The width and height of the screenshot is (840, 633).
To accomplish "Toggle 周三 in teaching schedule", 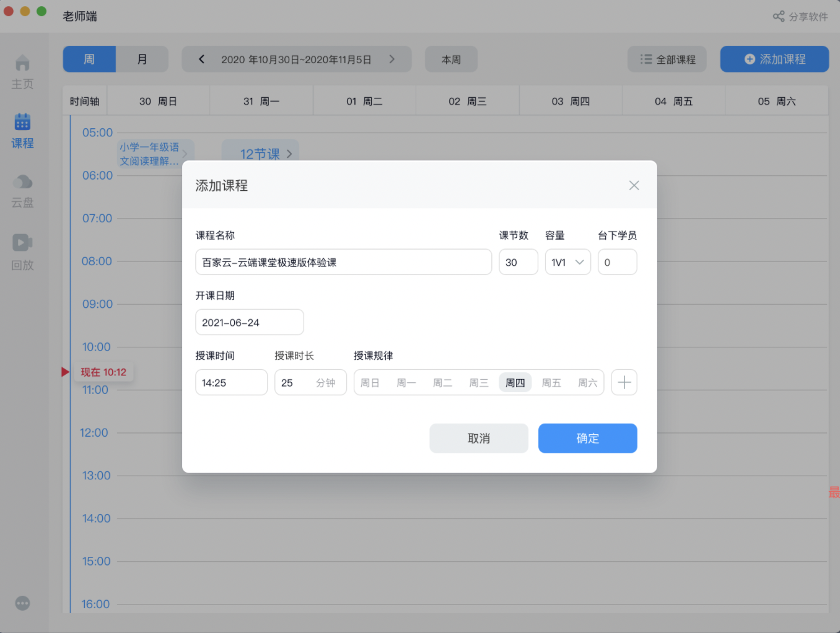I will coord(479,383).
